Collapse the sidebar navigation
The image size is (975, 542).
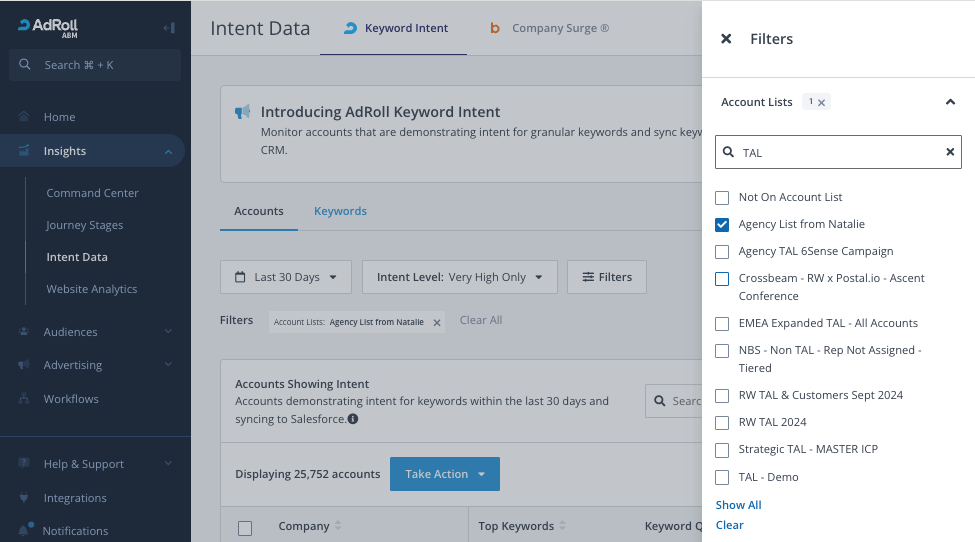[x=169, y=28]
